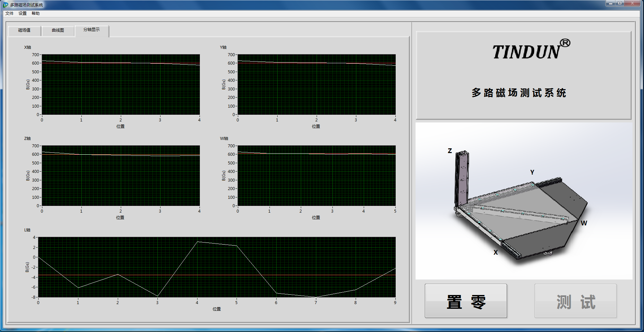Minimize the 多路磁场测试系统 window
Image resolution: width=644 pixels, height=332 pixels.
(x=610, y=3)
